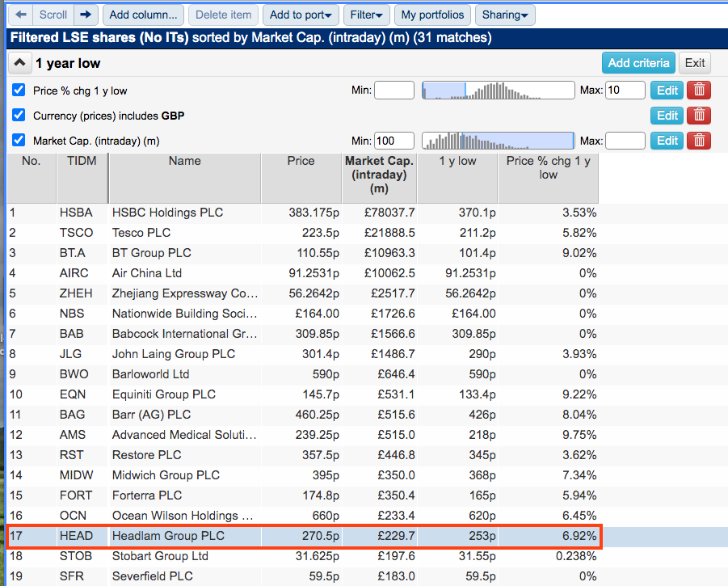Viewport: 728px width, 586px height.
Task: Click Severfield PLC name
Action: coord(152,576)
